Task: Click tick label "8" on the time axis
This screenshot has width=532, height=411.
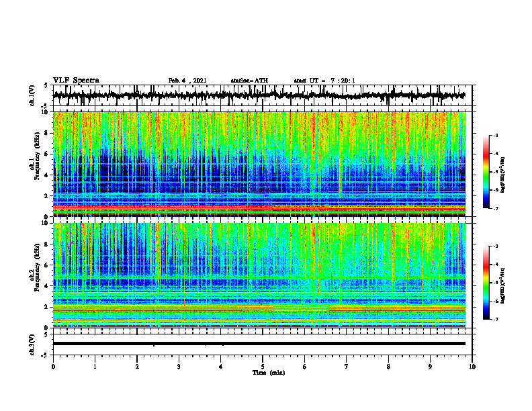Action: 388,367
